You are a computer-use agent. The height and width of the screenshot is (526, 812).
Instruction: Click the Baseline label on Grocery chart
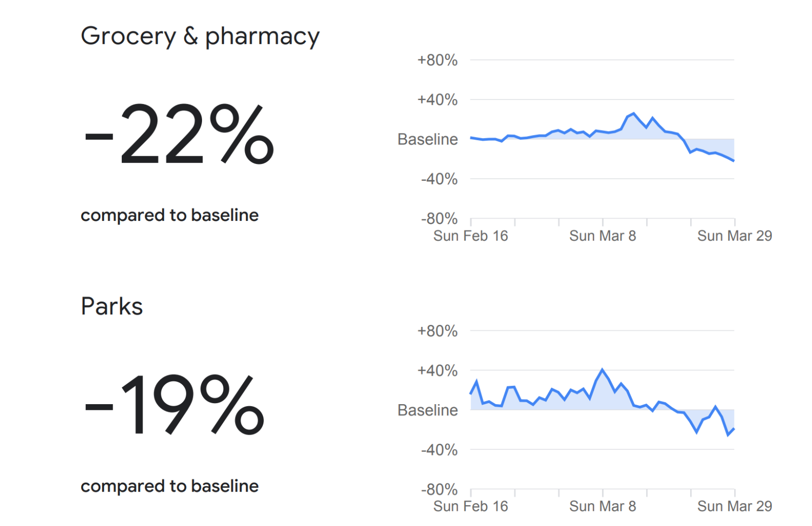pyautogui.click(x=427, y=139)
